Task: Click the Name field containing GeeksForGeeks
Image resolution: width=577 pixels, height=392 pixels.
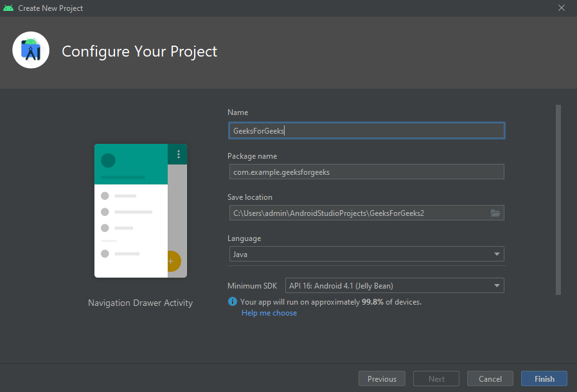Action: [366, 130]
